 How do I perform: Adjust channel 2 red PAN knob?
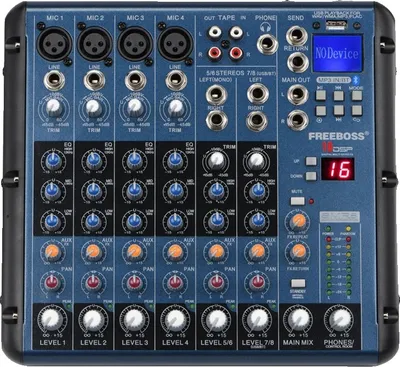point(93,283)
